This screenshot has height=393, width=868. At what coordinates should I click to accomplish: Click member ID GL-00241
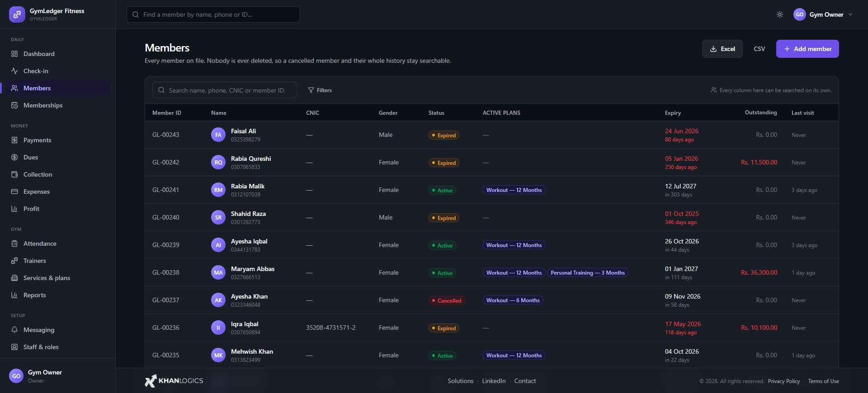[x=166, y=190]
